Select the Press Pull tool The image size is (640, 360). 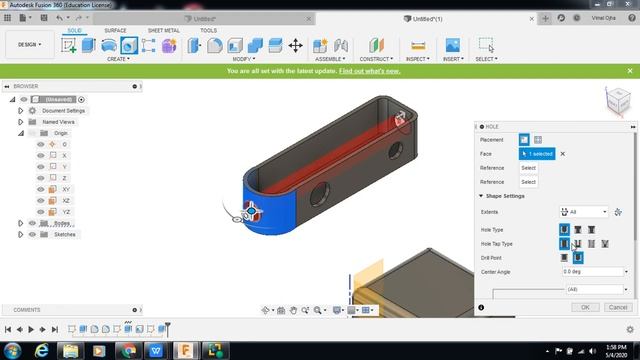(x=194, y=45)
